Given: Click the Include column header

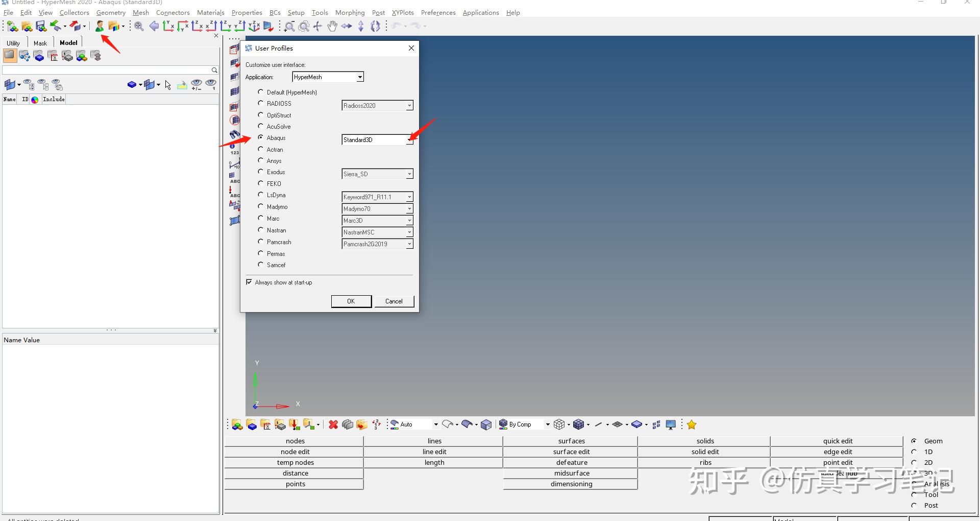Looking at the screenshot, I should point(54,100).
